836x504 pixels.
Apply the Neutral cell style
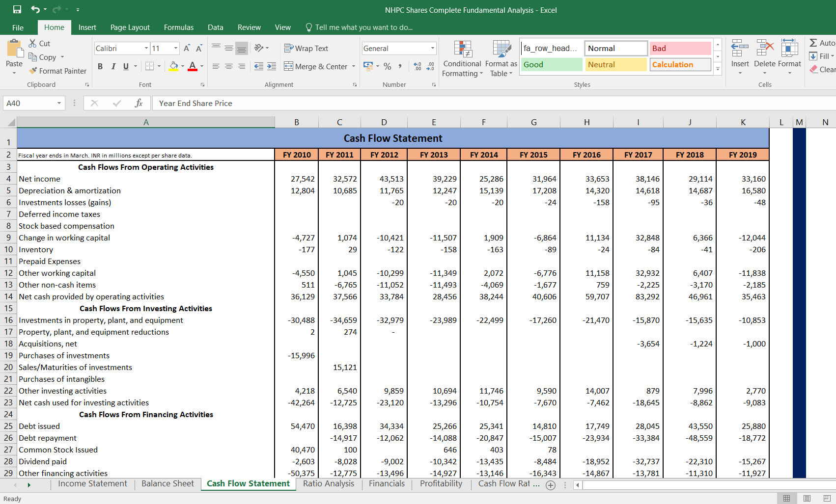615,64
